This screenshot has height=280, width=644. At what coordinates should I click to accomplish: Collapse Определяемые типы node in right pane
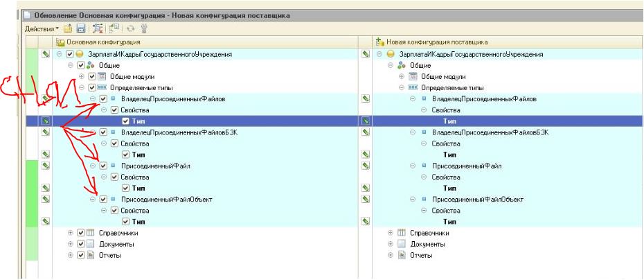click(x=402, y=87)
